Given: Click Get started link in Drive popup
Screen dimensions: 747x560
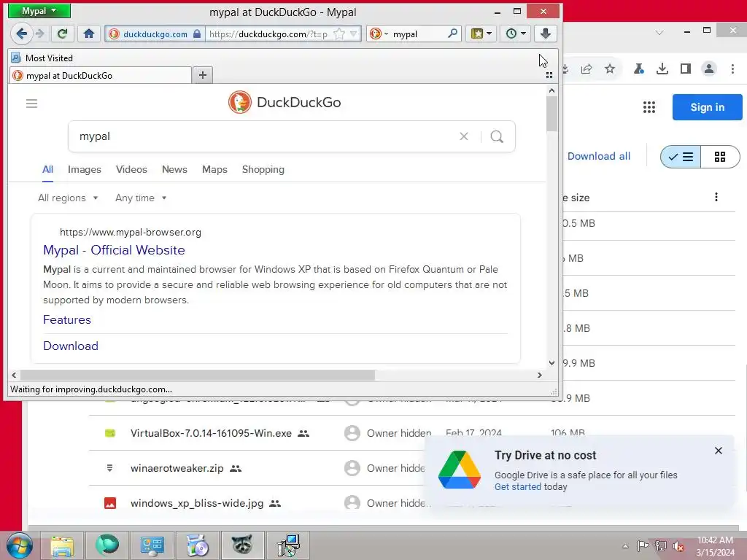Looking at the screenshot, I should (x=517, y=486).
